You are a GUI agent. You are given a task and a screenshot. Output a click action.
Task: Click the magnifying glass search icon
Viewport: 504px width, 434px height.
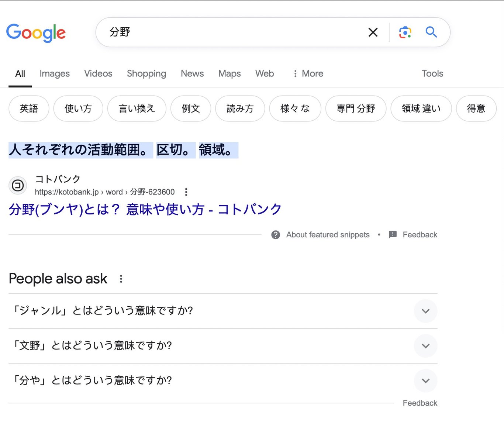[x=431, y=32]
